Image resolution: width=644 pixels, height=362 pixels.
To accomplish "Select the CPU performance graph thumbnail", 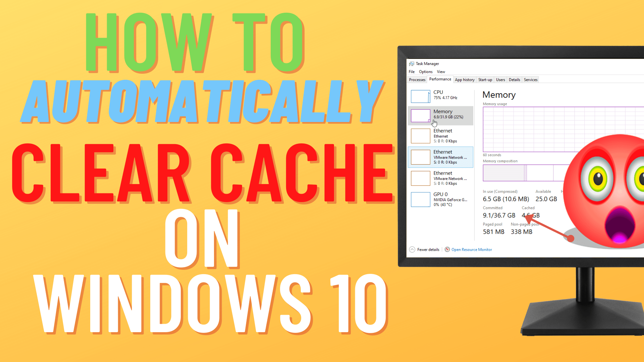I will tap(420, 96).
